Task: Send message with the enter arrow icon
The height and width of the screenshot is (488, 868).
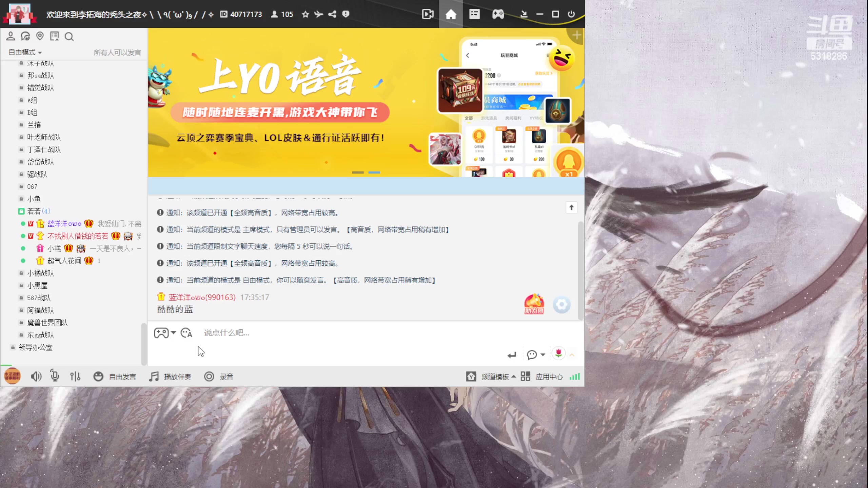Action: [x=512, y=355]
